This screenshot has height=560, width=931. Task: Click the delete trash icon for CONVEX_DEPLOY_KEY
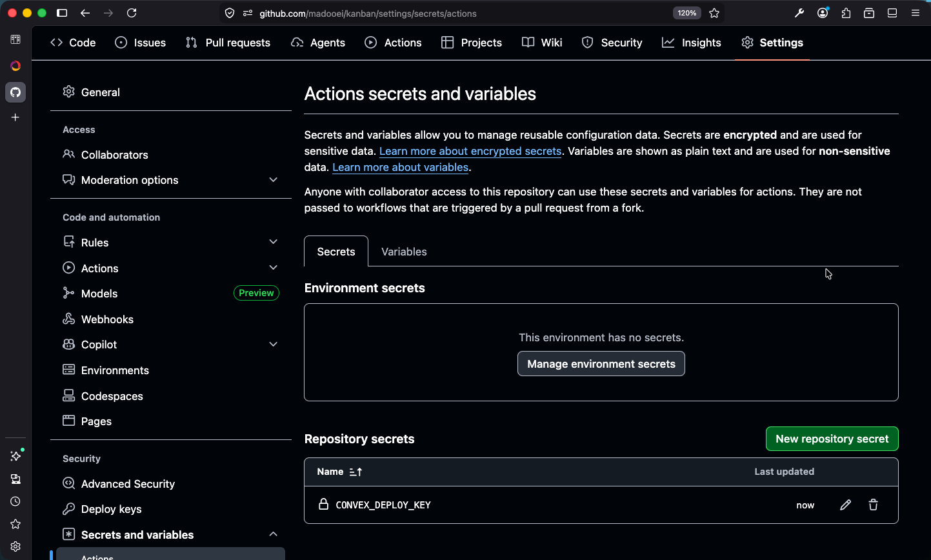pos(873,505)
